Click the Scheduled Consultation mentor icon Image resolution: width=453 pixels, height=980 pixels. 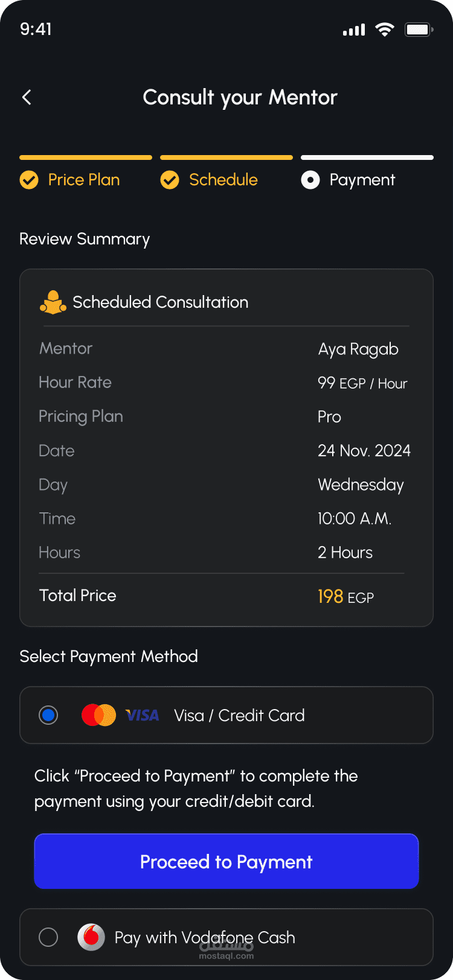click(x=53, y=302)
